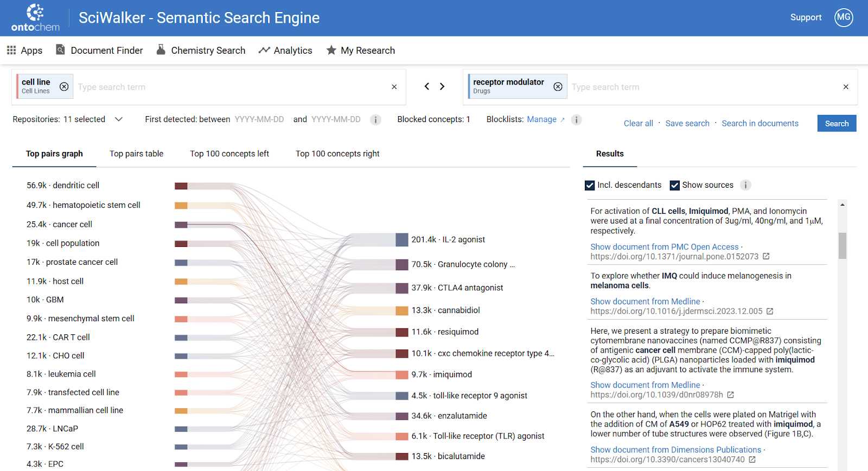Select the enzalutamide label
Image resolution: width=868 pixels, height=471 pixels.
tap(449, 416)
